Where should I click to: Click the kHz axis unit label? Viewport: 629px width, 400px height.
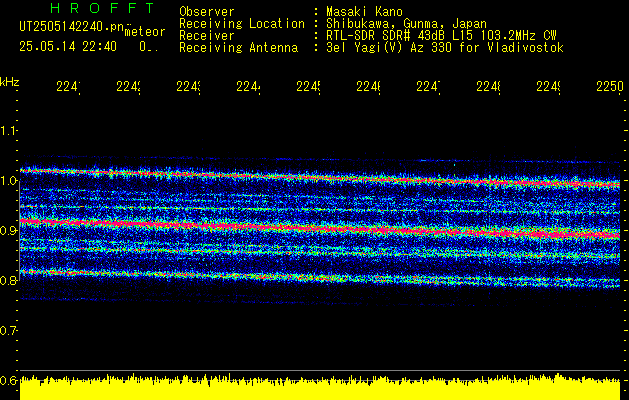tap(10, 82)
